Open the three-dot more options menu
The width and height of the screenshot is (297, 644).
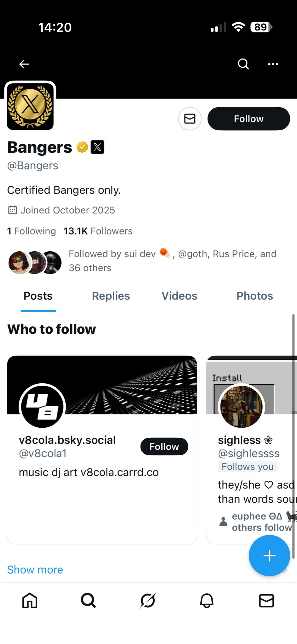tap(273, 64)
